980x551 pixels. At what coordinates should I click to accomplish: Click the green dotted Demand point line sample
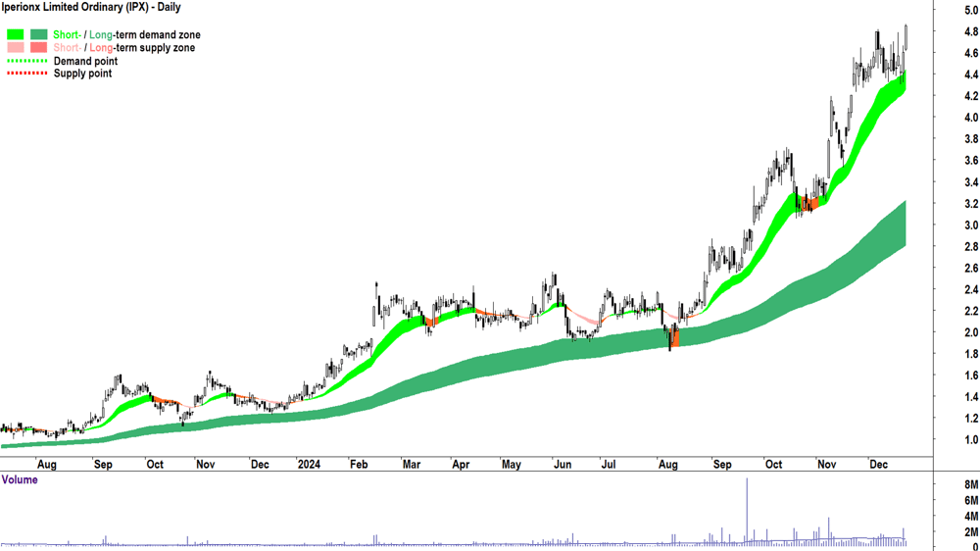[26, 62]
